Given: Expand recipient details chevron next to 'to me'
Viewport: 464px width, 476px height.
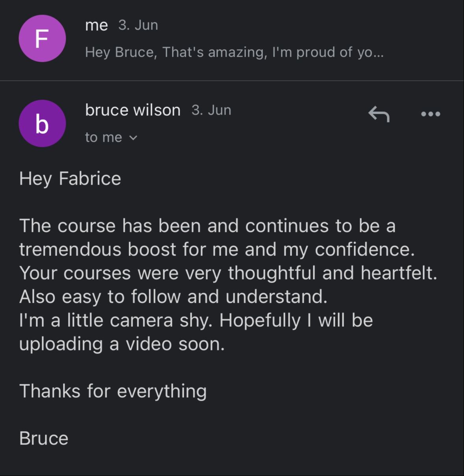Looking at the screenshot, I should pos(133,138).
